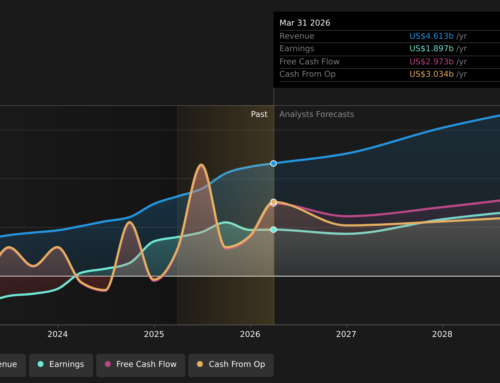Click the orange dot in Cash From Op legend
This screenshot has height=383, width=500.
[200, 364]
